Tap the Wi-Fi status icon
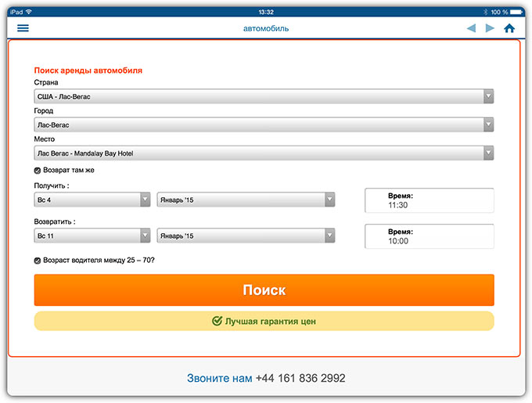This screenshot has height=403, width=532. (29, 12)
